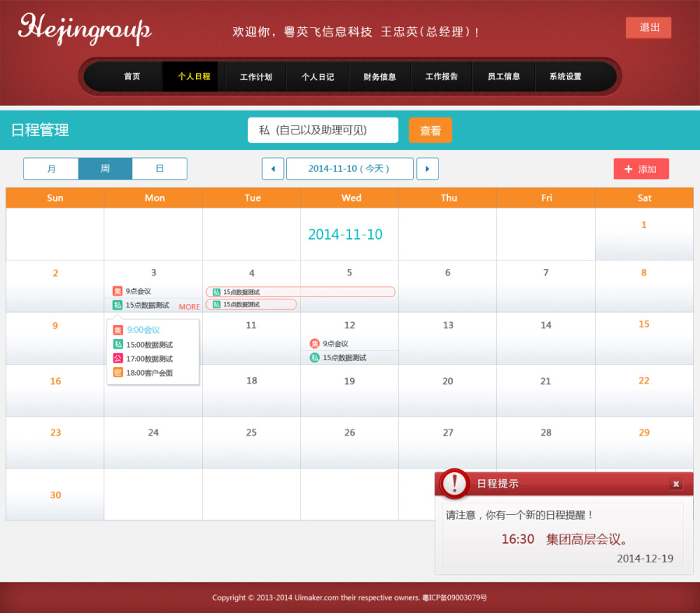Open the 财务信息 menu item

click(380, 77)
